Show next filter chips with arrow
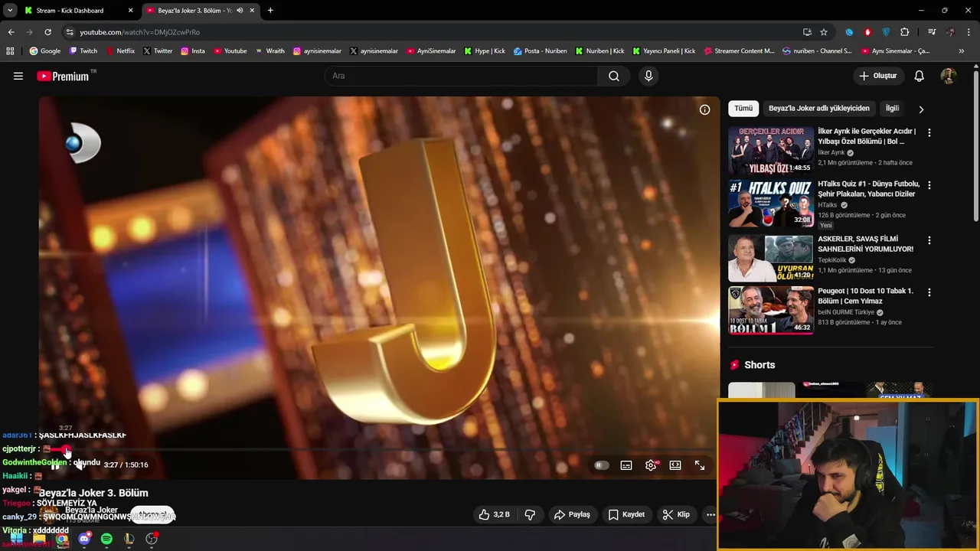 [x=921, y=109]
